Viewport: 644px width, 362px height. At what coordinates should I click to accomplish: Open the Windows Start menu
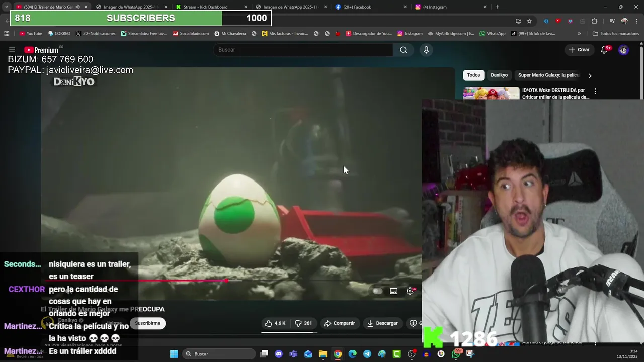[x=174, y=354]
